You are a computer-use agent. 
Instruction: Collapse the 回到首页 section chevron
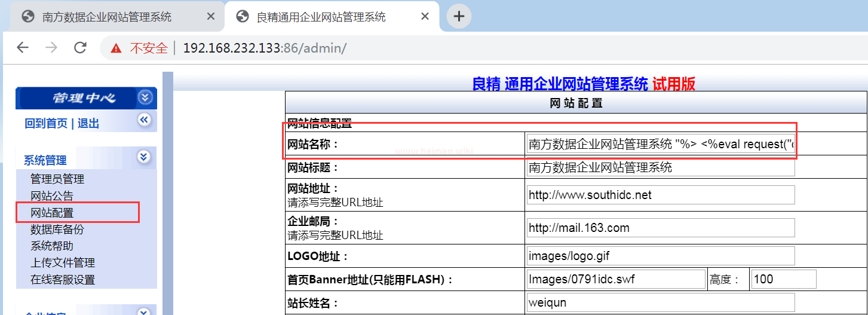tap(144, 120)
